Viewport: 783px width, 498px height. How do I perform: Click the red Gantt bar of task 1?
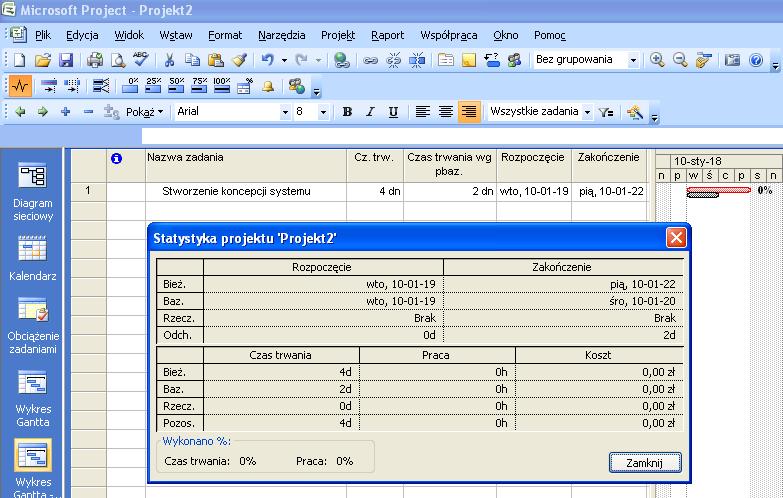pyautogui.click(x=719, y=190)
